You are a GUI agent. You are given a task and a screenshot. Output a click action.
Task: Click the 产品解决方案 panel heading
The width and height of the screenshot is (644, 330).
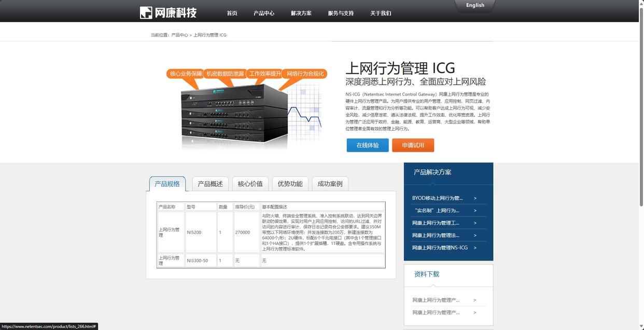click(x=432, y=172)
